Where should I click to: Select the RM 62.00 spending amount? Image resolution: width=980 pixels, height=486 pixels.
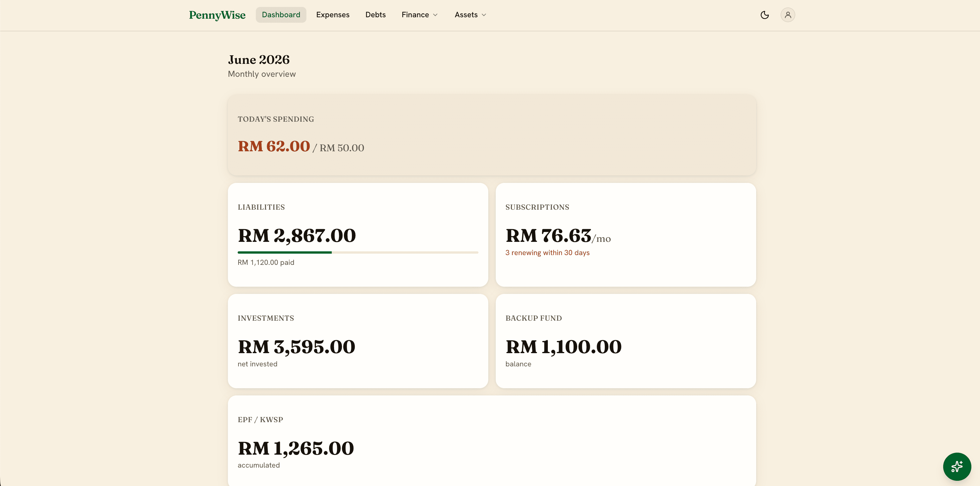click(274, 146)
